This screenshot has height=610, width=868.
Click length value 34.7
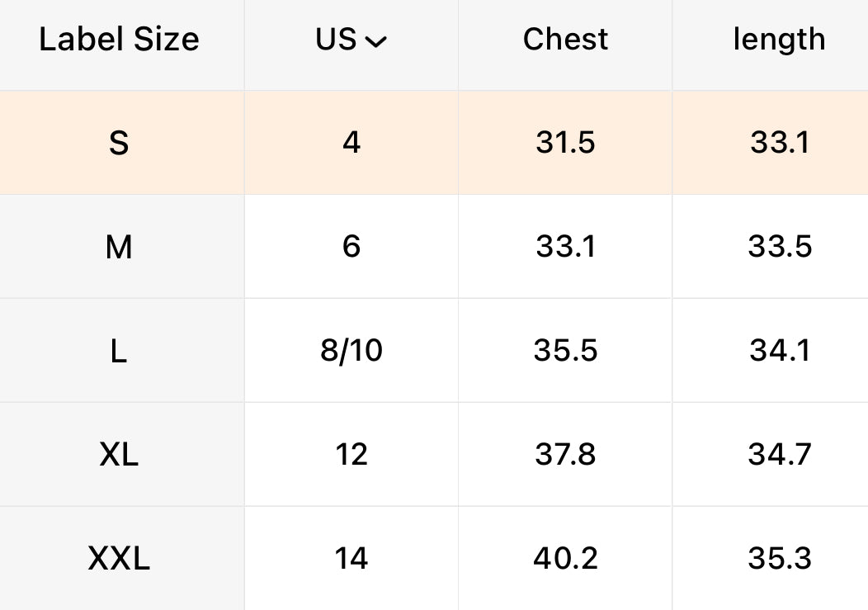pos(780,455)
